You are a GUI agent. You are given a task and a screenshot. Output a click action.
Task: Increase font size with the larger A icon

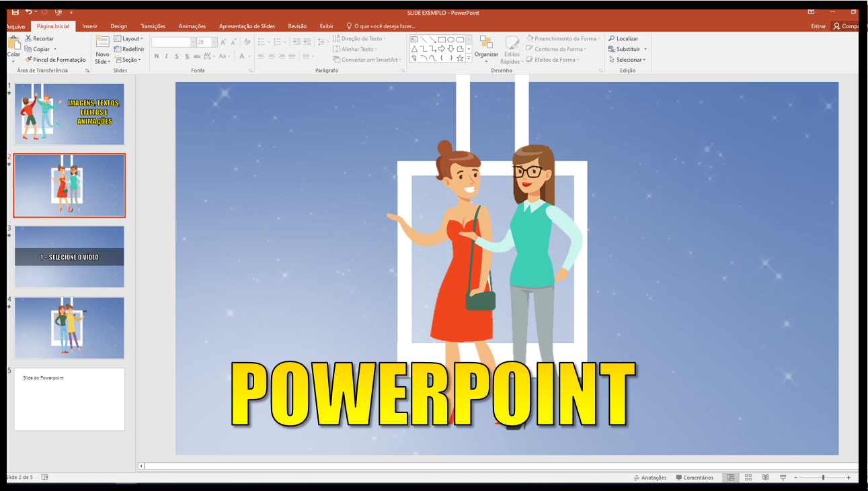[x=224, y=42]
